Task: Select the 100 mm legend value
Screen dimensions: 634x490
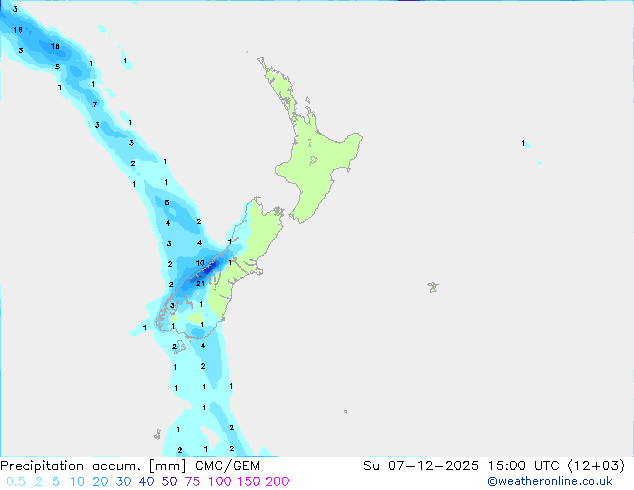Action: pos(220,482)
